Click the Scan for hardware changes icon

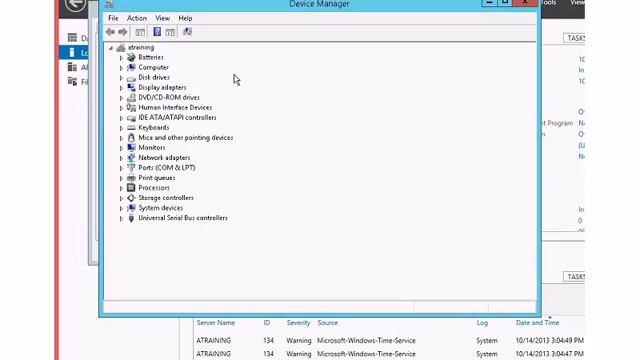(187, 32)
